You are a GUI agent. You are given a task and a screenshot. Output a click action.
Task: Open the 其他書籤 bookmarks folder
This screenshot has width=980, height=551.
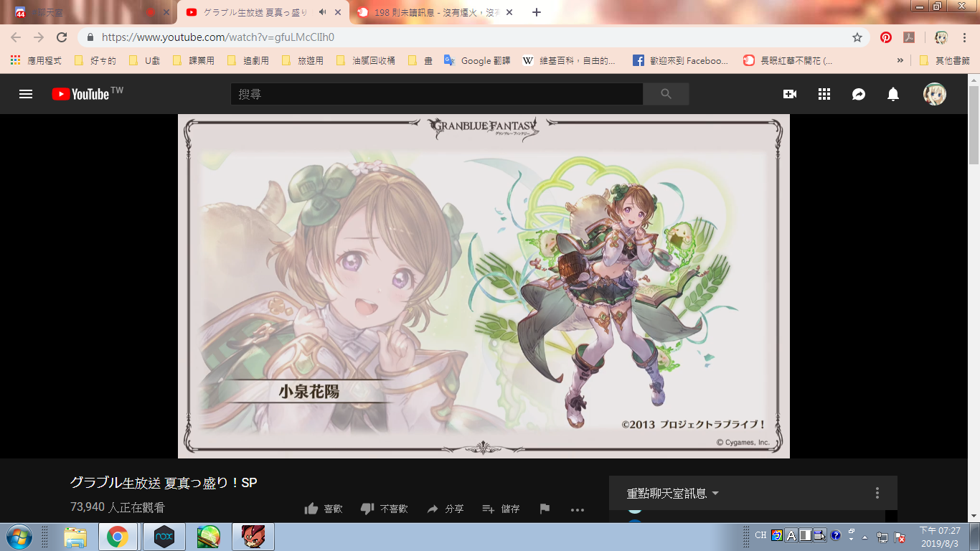point(944,60)
